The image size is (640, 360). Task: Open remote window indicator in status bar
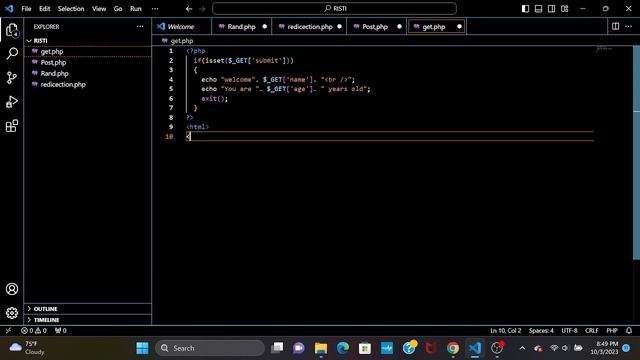[x=9, y=331]
